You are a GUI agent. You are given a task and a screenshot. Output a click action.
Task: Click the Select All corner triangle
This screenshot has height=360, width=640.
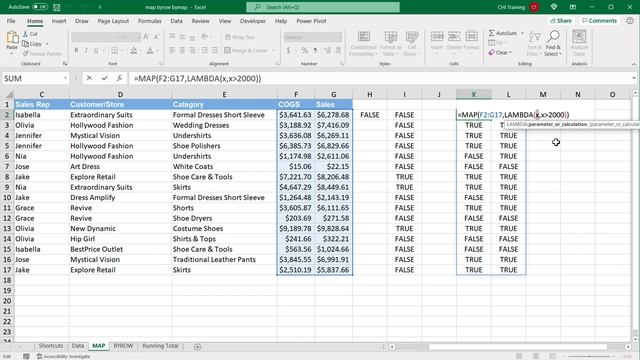pyautogui.click(x=7, y=94)
